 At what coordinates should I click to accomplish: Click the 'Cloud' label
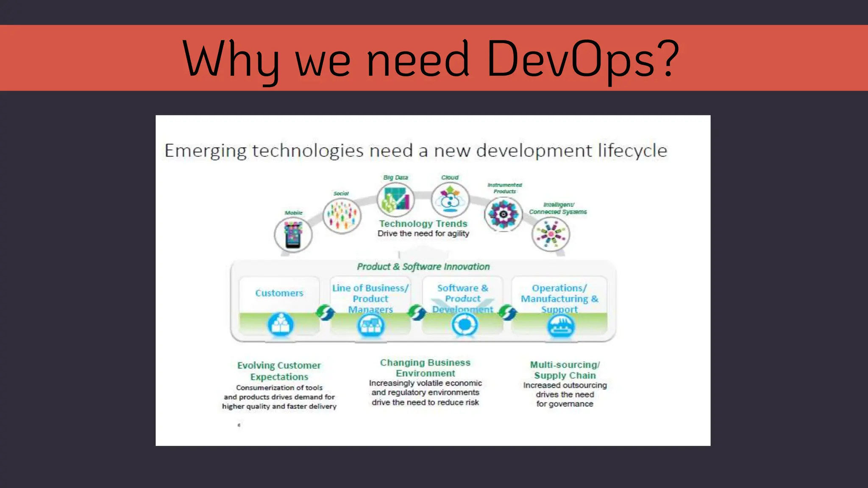(x=450, y=177)
